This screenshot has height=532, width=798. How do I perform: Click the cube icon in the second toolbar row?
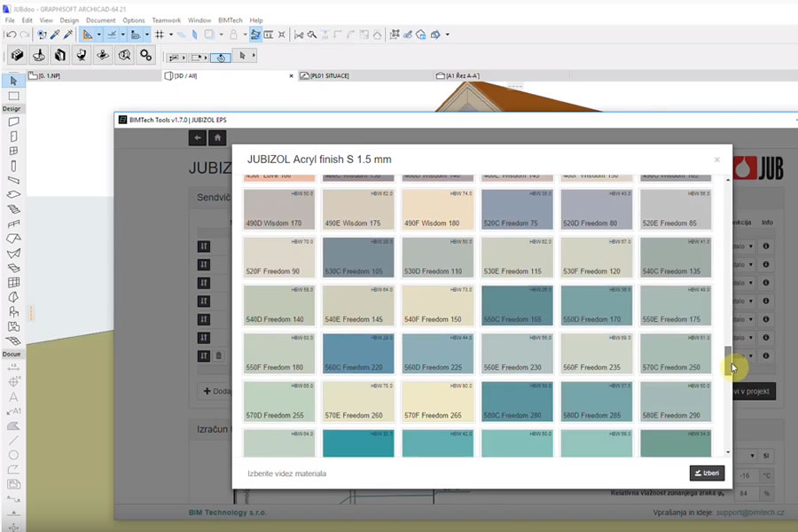(x=18, y=55)
